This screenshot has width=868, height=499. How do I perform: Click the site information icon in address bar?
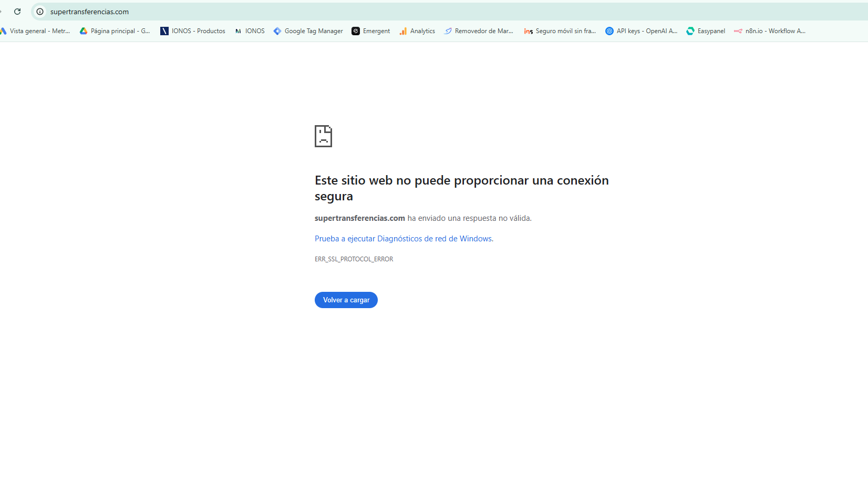[40, 12]
